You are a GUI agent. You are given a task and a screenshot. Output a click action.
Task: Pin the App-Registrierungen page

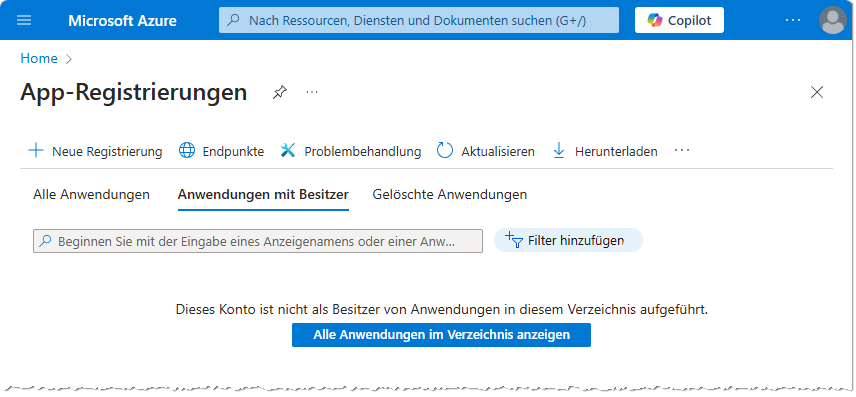[280, 92]
